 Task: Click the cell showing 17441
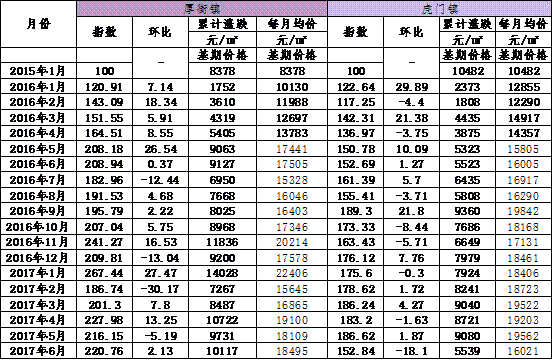point(292,148)
